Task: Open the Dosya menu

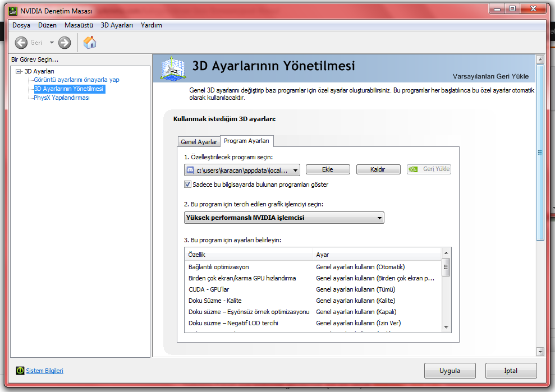Action: tap(21, 25)
